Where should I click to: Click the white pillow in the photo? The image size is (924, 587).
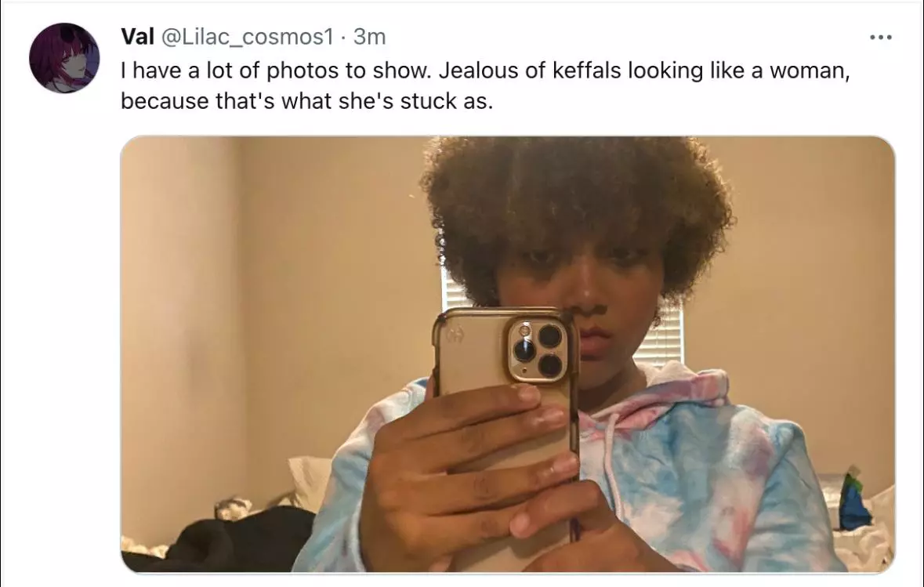pyautogui.click(x=310, y=480)
